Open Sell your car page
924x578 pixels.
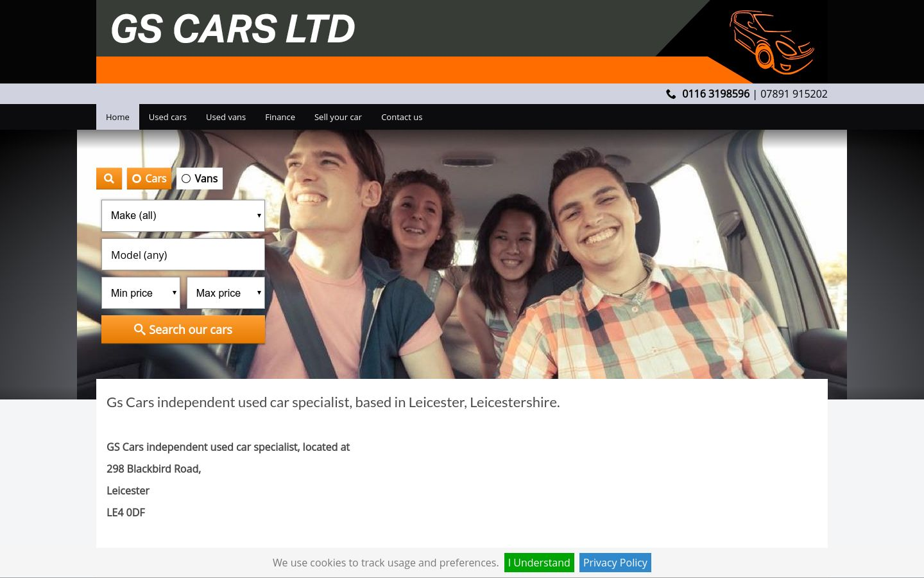pyautogui.click(x=338, y=117)
